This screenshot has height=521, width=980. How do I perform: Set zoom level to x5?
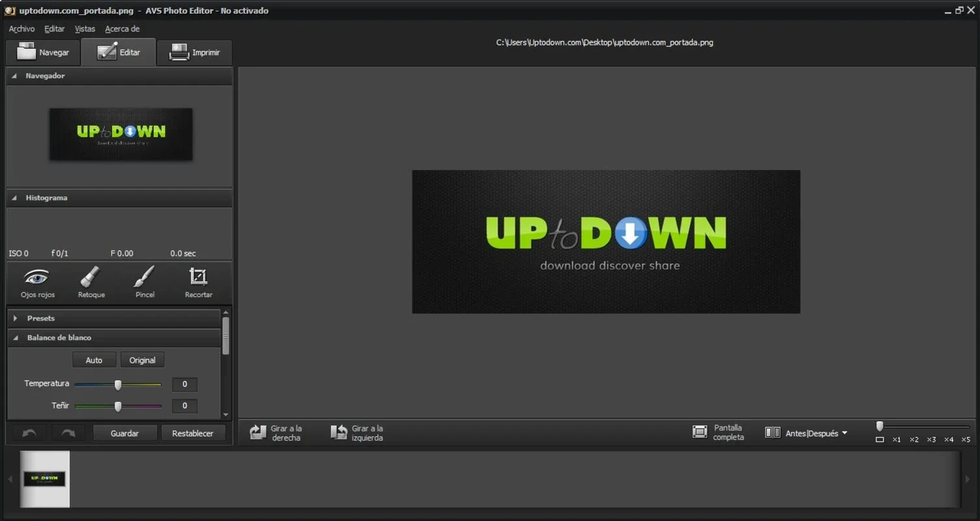pyautogui.click(x=966, y=440)
